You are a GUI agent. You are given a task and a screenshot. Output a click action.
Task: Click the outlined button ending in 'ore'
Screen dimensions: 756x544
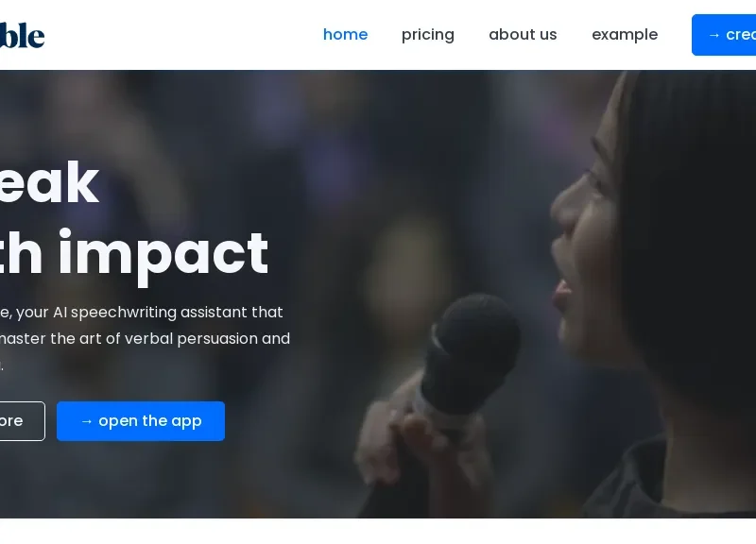click(22, 420)
